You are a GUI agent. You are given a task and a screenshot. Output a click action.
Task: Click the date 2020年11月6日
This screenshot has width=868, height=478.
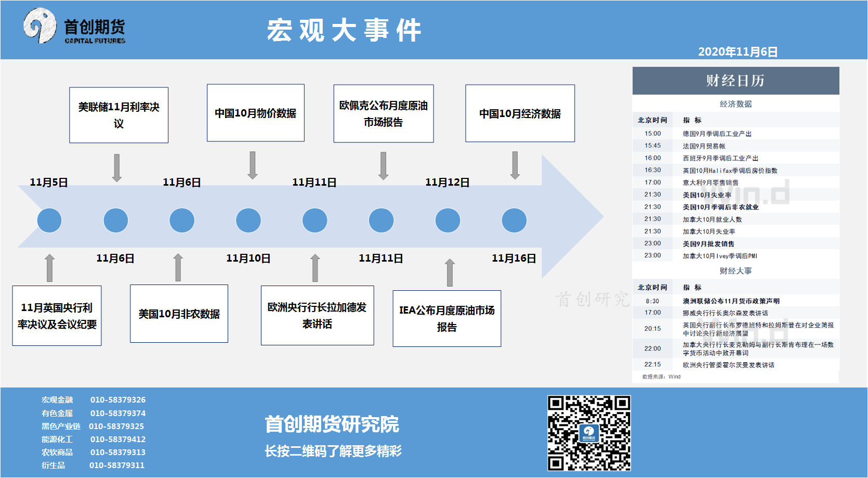[738, 51]
